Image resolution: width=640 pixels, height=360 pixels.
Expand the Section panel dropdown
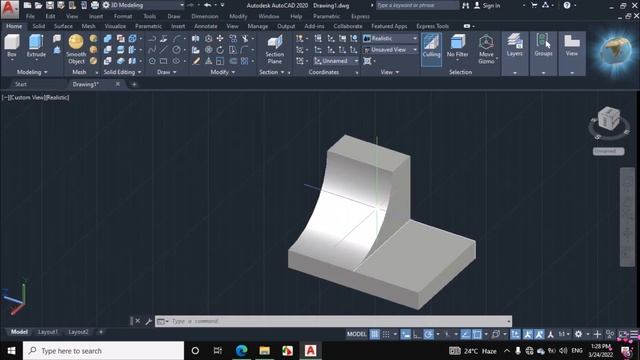pyautogui.click(x=271, y=72)
